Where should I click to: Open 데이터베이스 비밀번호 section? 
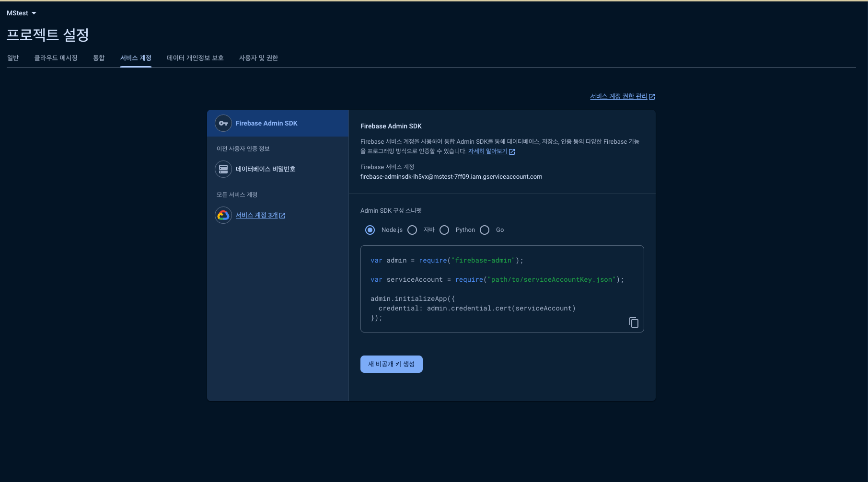266,169
